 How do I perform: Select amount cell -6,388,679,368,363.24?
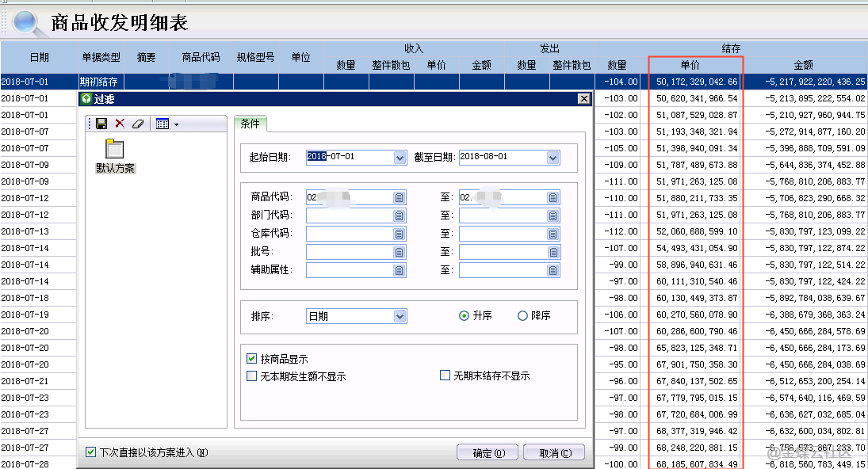pyautogui.click(x=803, y=315)
